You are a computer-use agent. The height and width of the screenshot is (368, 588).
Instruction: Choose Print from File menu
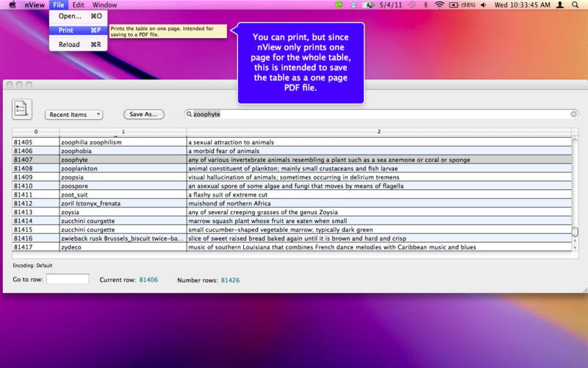pyautogui.click(x=79, y=30)
